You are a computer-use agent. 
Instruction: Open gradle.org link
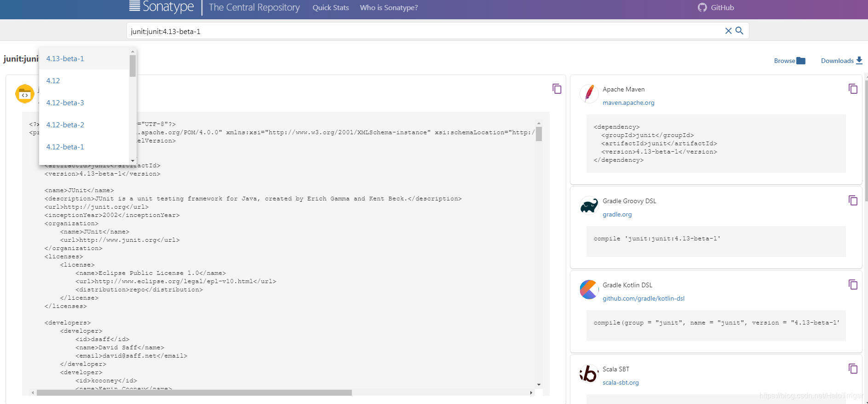tap(617, 215)
